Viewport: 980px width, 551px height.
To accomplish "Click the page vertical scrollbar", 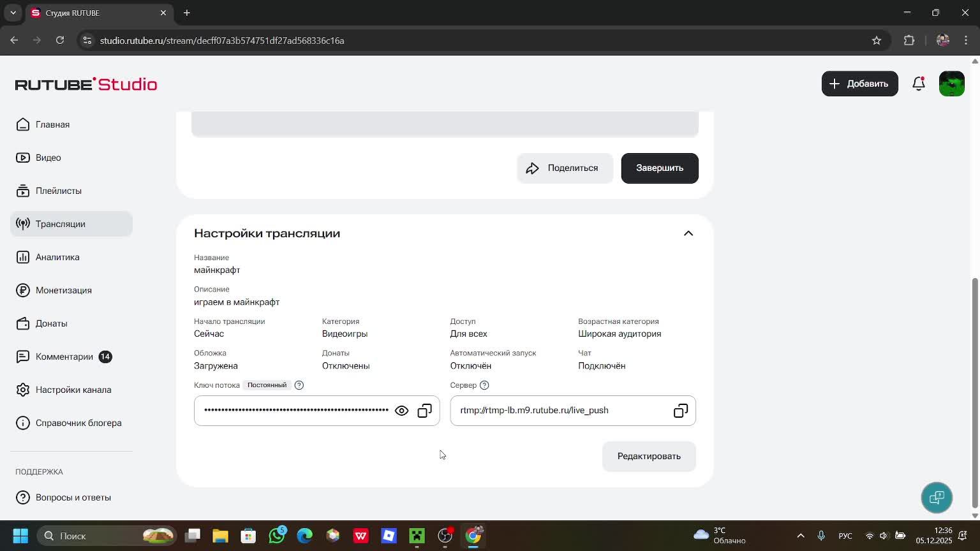I will tap(975, 394).
